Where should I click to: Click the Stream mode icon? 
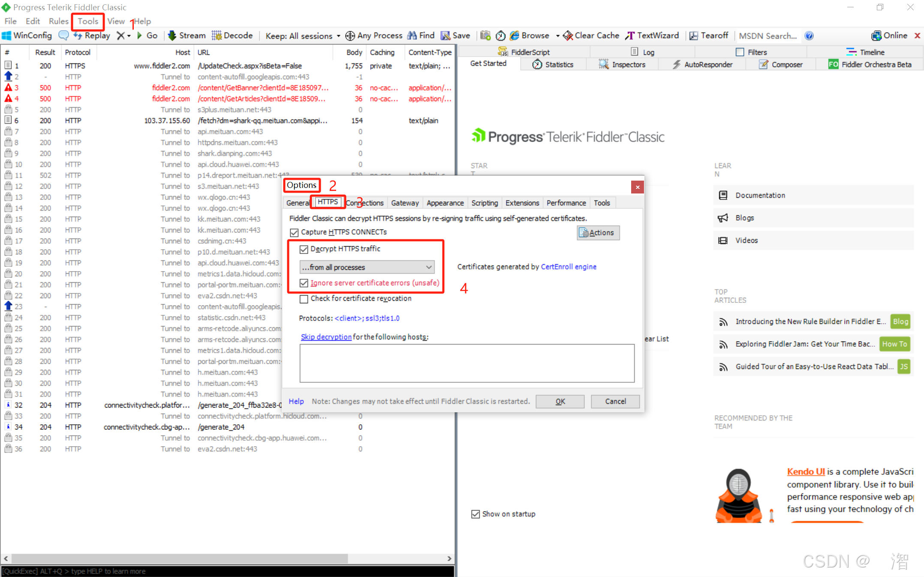pyautogui.click(x=172, y=36)
